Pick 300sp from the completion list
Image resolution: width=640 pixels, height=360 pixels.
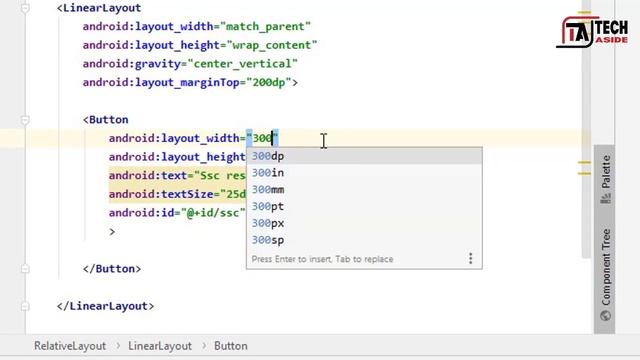tap(364, 240)
